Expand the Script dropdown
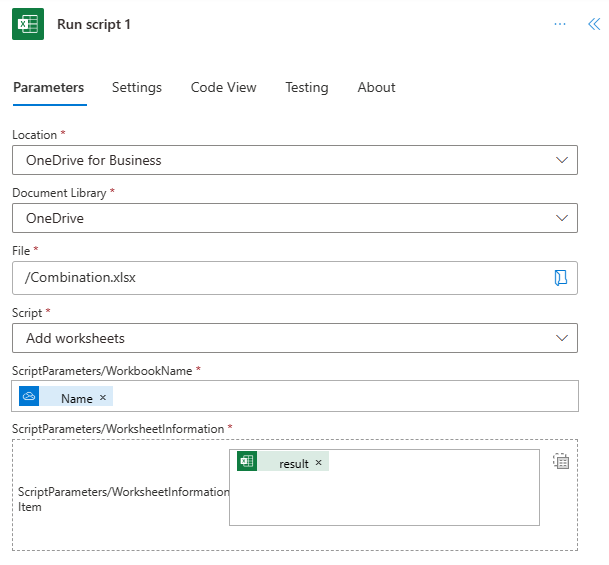Screen dimensions: 609x565 pyautogui.click(x=561, y=338)
